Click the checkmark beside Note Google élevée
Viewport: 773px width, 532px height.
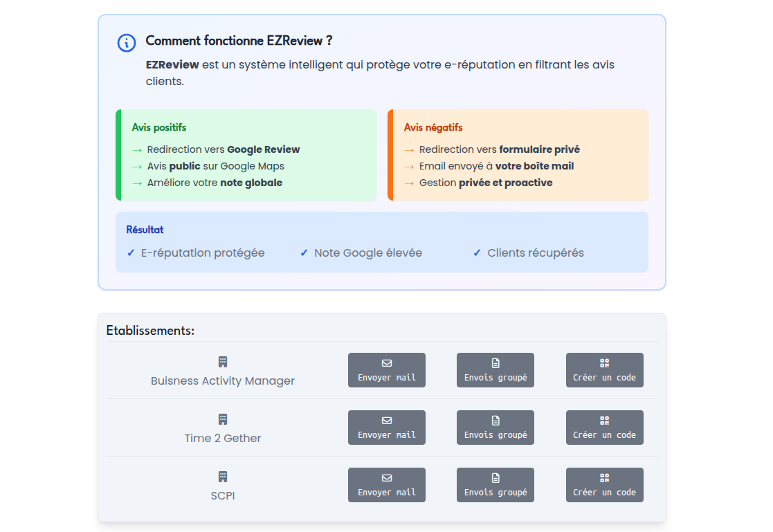click(x=303, y=253)
